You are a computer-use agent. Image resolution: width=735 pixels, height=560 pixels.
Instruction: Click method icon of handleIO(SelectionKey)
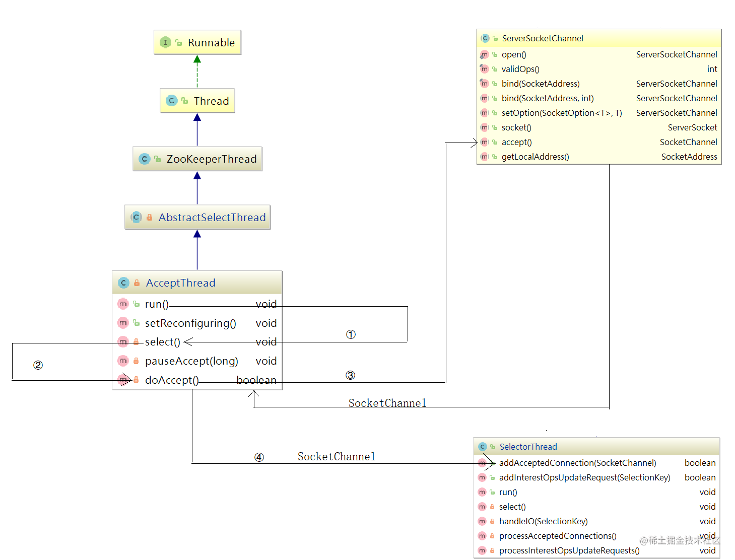point(482,521)
